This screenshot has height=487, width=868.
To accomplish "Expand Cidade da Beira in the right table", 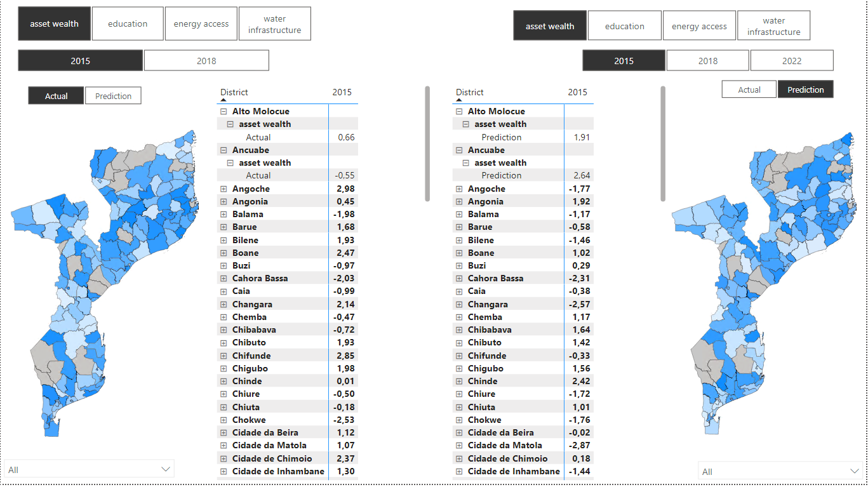I will click(459, 432).
